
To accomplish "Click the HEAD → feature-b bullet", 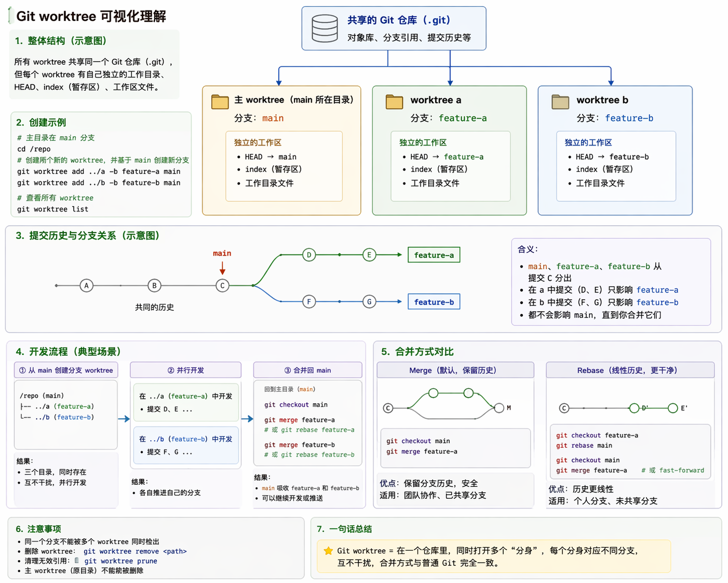I will click(608, 156).
